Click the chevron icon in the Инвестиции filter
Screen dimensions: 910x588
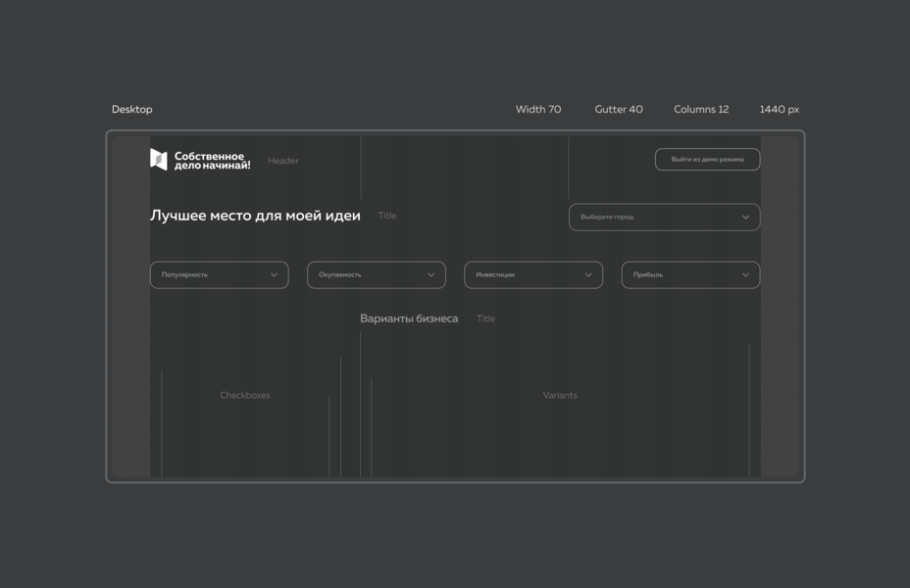(588, 275)
